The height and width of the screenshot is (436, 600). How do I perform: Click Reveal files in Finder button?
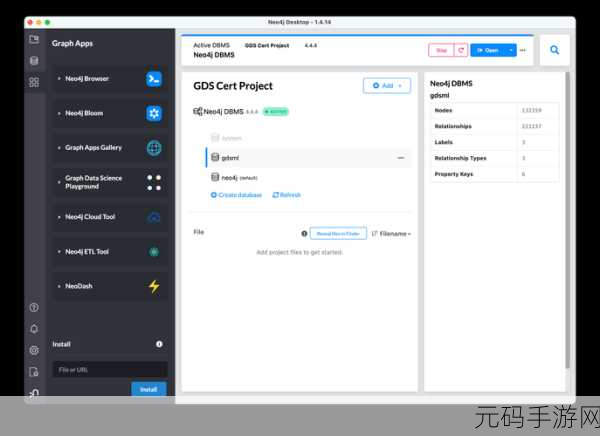point(338,234)
